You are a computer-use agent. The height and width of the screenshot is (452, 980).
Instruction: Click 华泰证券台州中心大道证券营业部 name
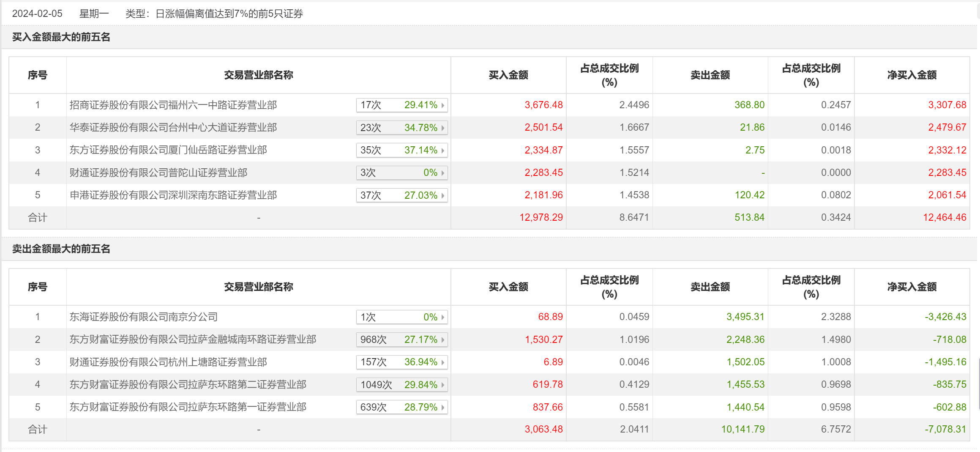point(173,128)
